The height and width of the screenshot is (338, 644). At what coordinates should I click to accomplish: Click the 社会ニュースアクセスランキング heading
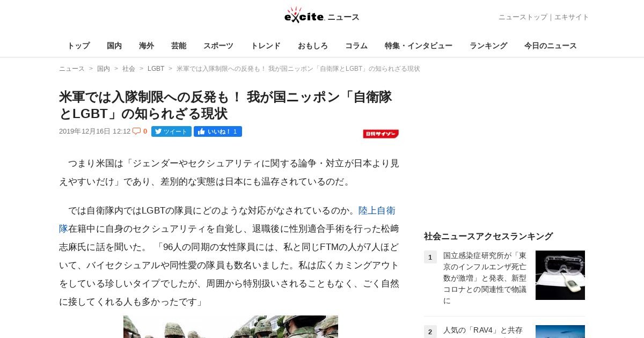488,236
